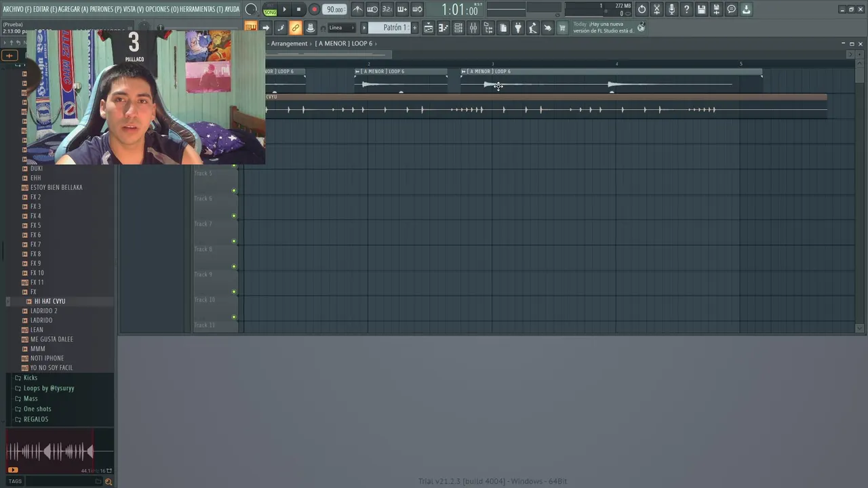Toggle SONG / pattern mode switch
The width and height of the screenshot is (868, 488).
point(270,9)
